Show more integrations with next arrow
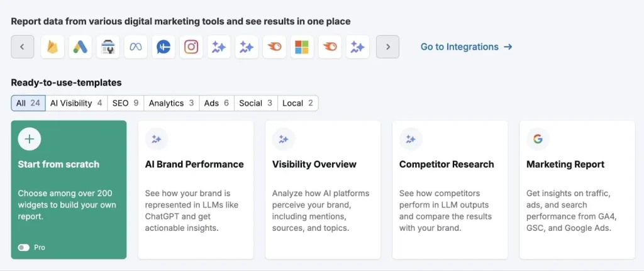Viewport: 644px width, 271px height. pyautogui.click(x=387, y=47)
